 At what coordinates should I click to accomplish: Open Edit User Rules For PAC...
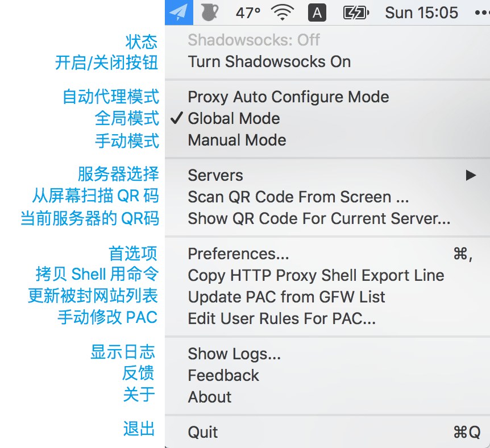327,318
